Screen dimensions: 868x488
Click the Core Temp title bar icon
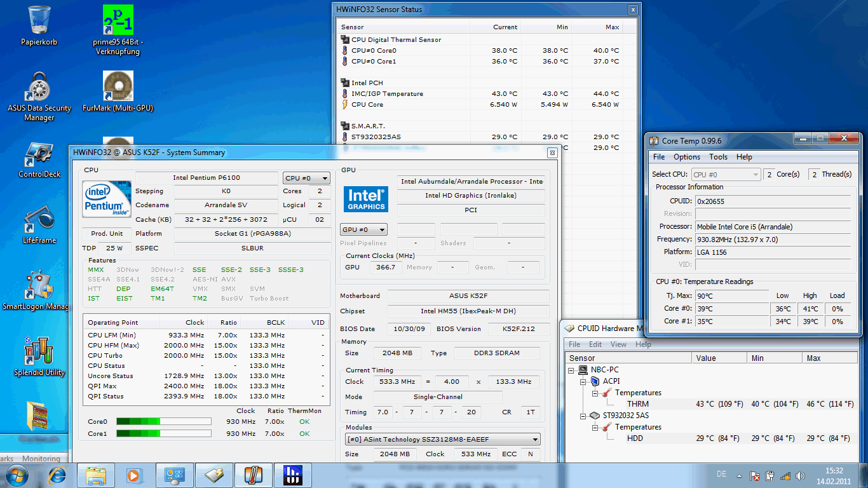click(654, 140)
